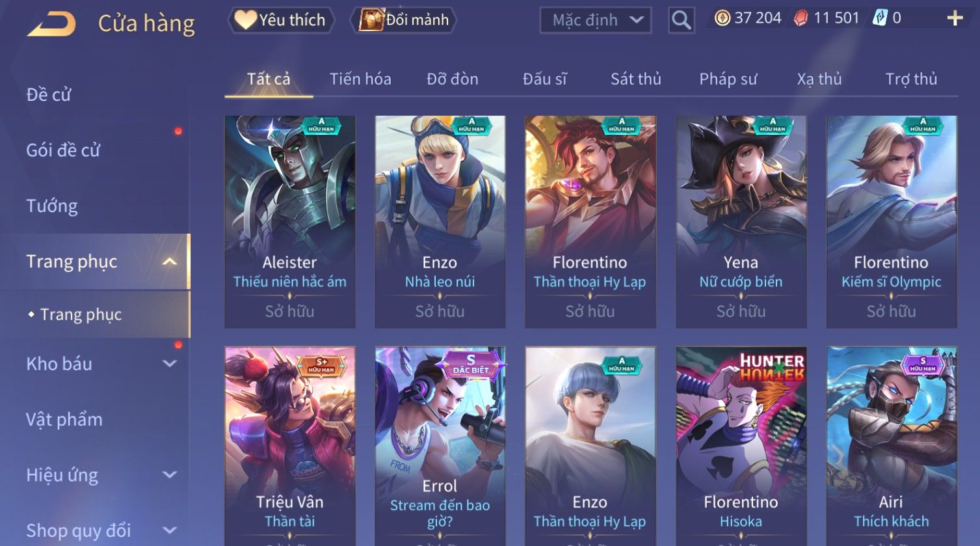This screenshot has width=980, height=546.
Task: Go to Tướng in sidebar
Action: coord(52,206)
